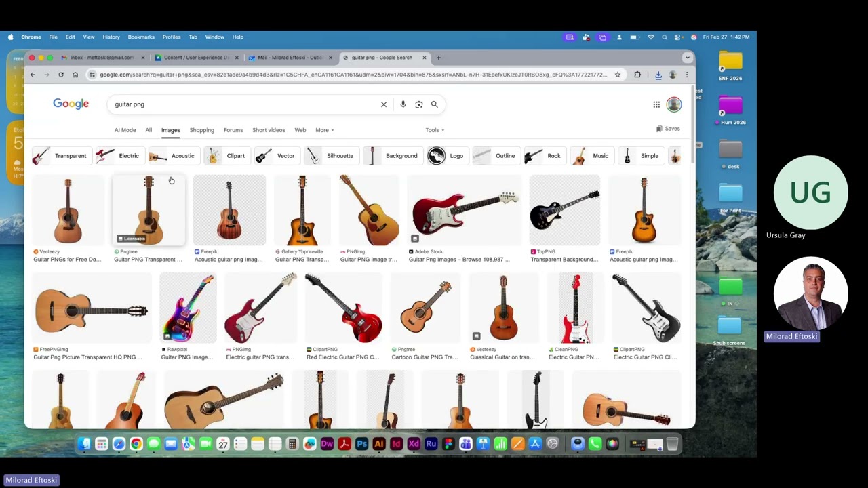Clear the search box with the X icon
868x488 pixels.
384,104
